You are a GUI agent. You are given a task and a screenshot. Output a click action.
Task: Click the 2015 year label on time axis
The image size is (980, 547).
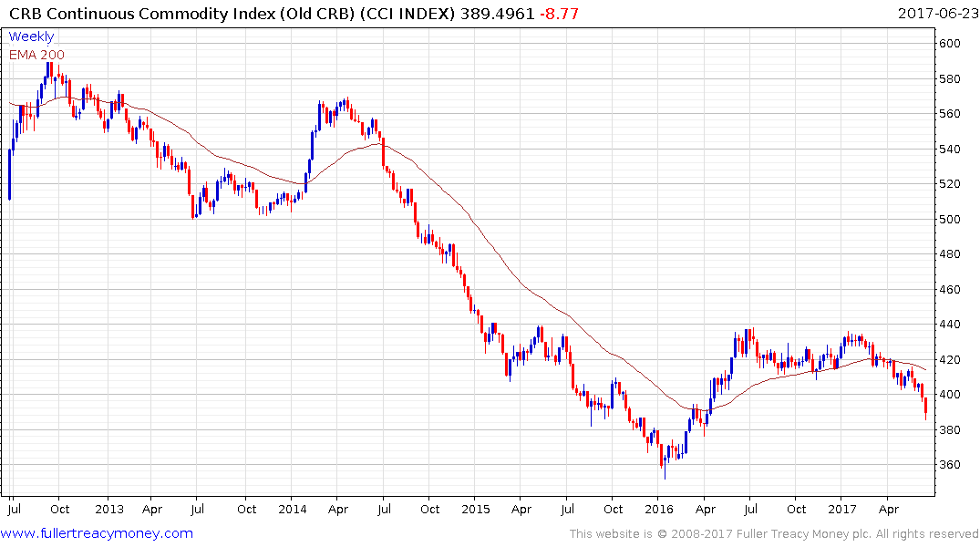476,509
